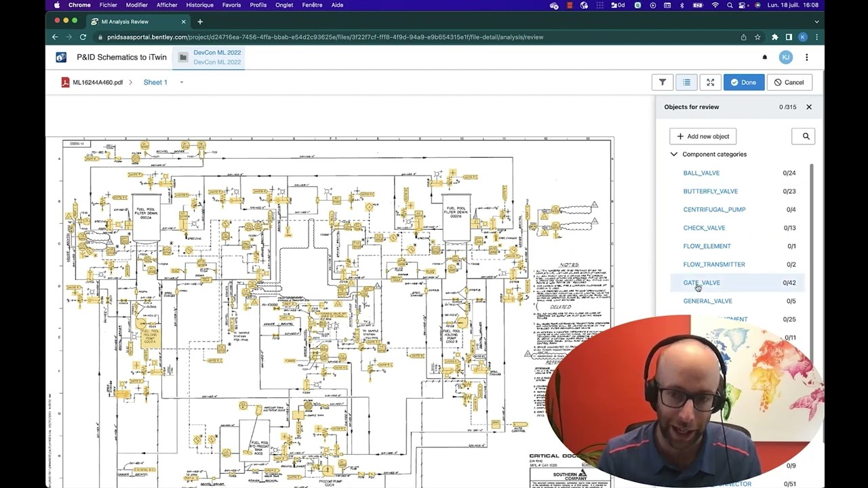Screen dimensions: 868x488
Task: Collapse the Component categories section
Action: point(674,155)
